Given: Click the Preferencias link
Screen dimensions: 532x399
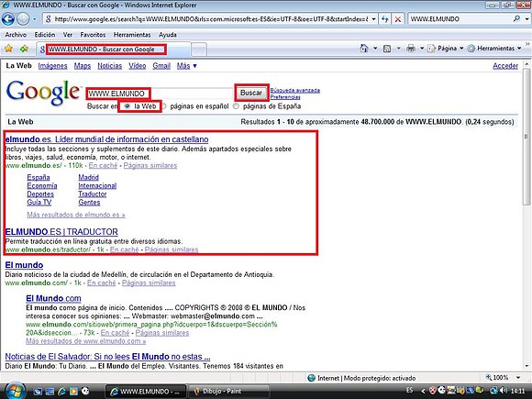Looking at the screenshot, I should tap(285, 97).
